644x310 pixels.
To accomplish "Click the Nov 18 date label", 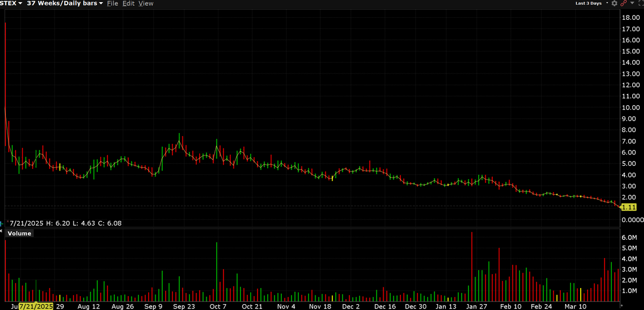I will (x=320, y=307).
